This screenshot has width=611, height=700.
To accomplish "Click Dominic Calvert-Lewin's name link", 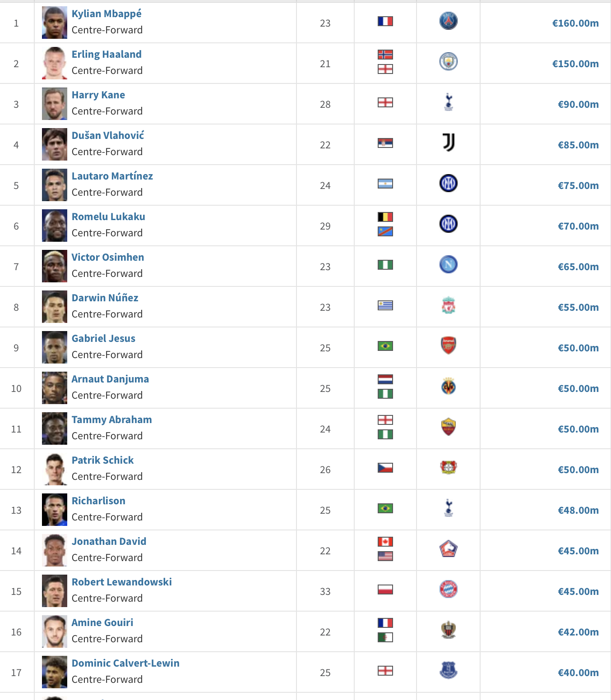I will tap(125, 663).
